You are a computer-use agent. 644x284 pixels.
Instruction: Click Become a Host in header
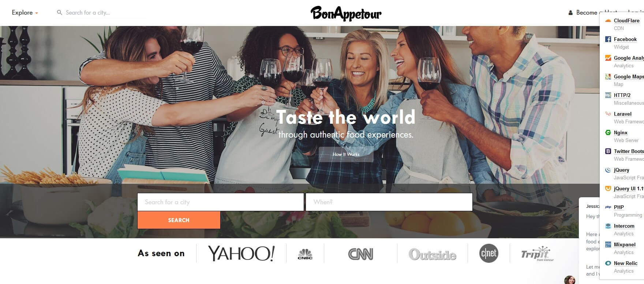point(593,12)
